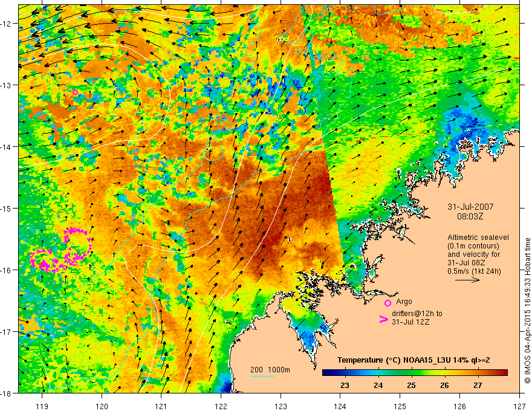This screenshot has height=411, width=532.
Task: Click the Argo float circle near 13°S
Action: [76, 92]
